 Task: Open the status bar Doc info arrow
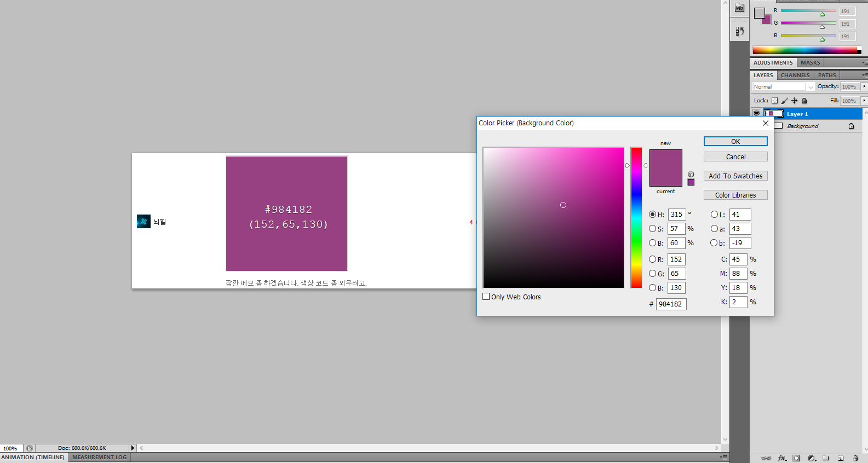click(x=132, y=448)
